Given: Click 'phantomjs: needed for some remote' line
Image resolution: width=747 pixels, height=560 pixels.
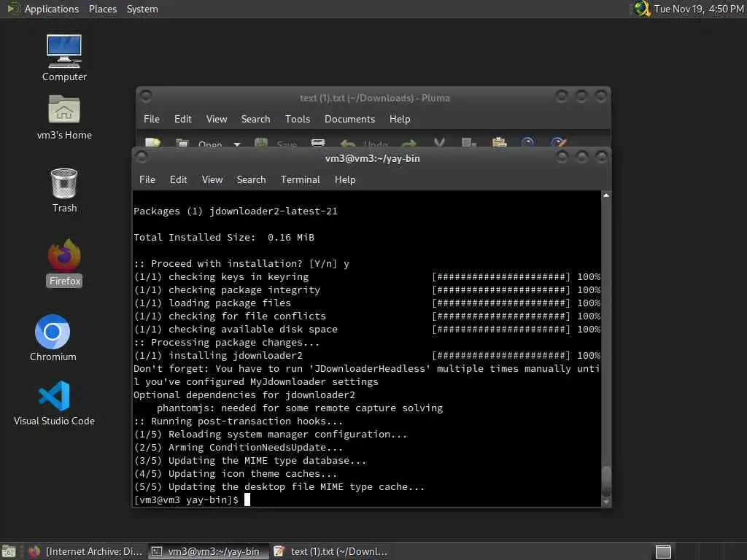Looking at the screenshot, I should [300, 408].
